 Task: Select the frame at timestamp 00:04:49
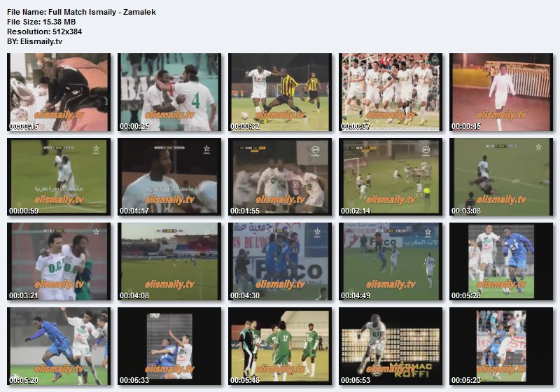(390, 262)
